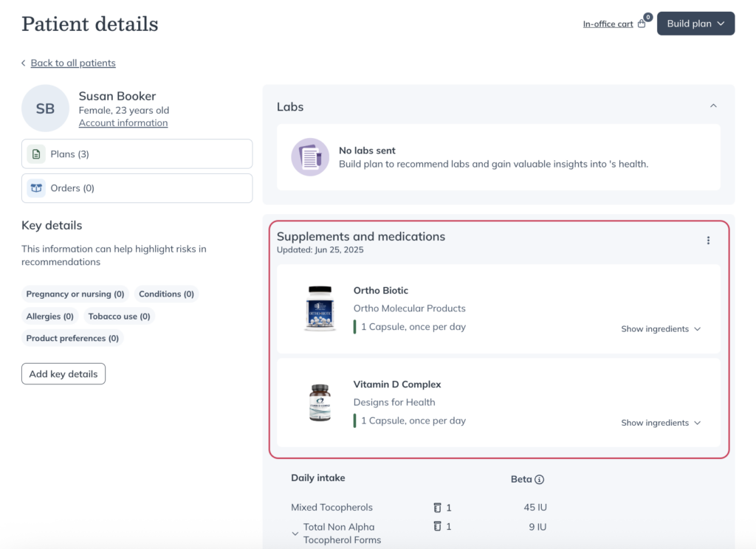The width and height of the screenshot is (756, 549).
Task: Click the Plans document icon
Action: 36,154
